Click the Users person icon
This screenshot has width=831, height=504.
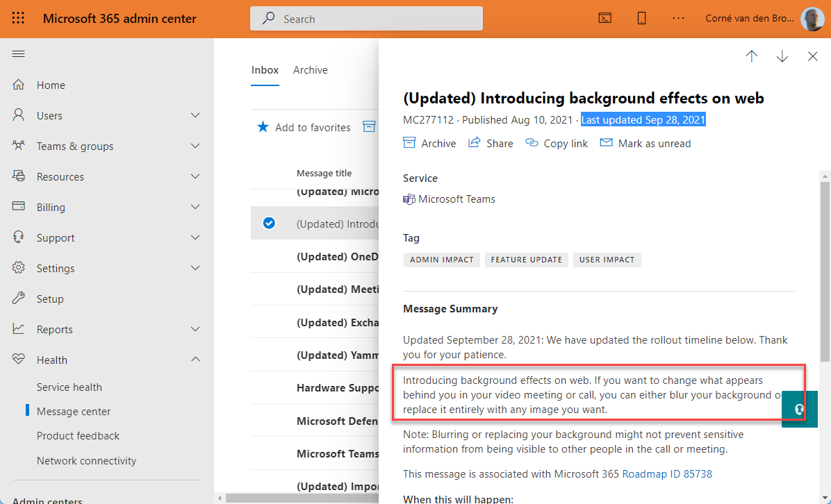[x=19, y=115]
